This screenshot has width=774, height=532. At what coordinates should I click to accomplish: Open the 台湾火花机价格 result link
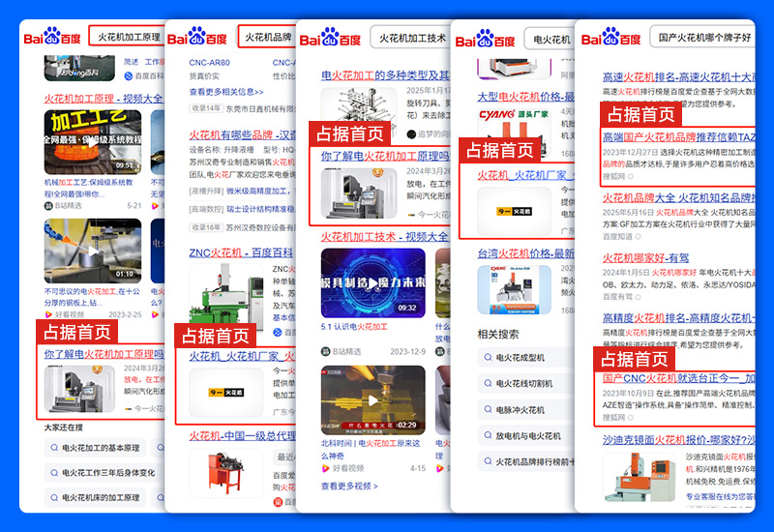click(x=525, y=253)
